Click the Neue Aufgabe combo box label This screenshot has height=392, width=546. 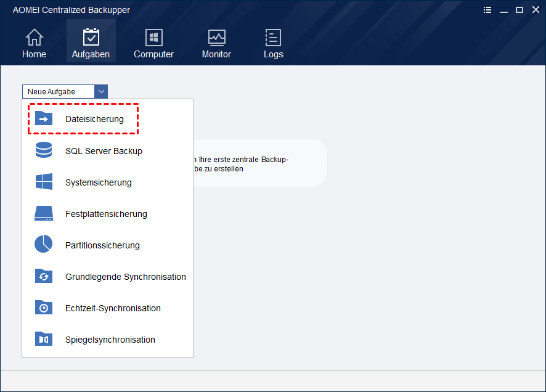51,92
